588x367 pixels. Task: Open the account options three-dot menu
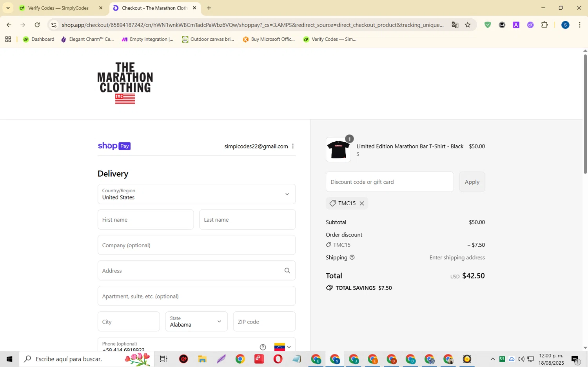293,146
